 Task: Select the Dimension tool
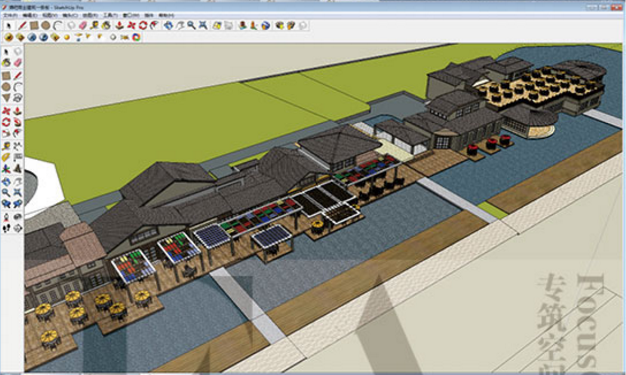[18, 146]
